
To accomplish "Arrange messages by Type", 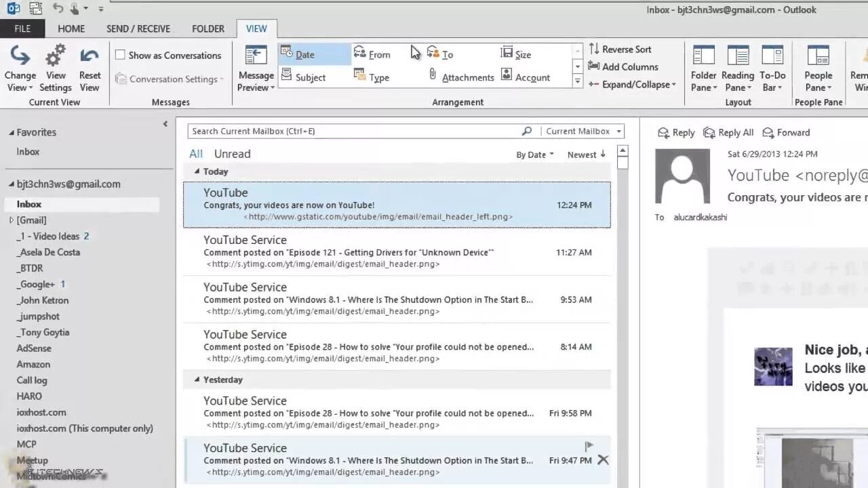I will point(372,77).
